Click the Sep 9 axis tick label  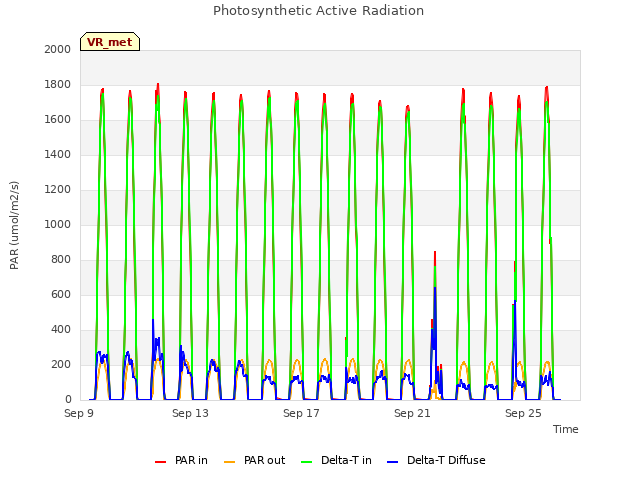coord(79,413)
